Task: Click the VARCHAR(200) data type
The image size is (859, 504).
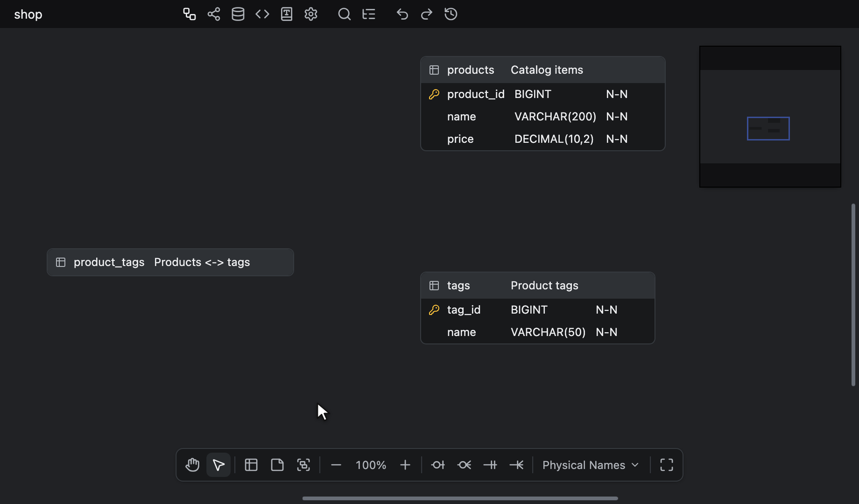Action: pos(555,117)
